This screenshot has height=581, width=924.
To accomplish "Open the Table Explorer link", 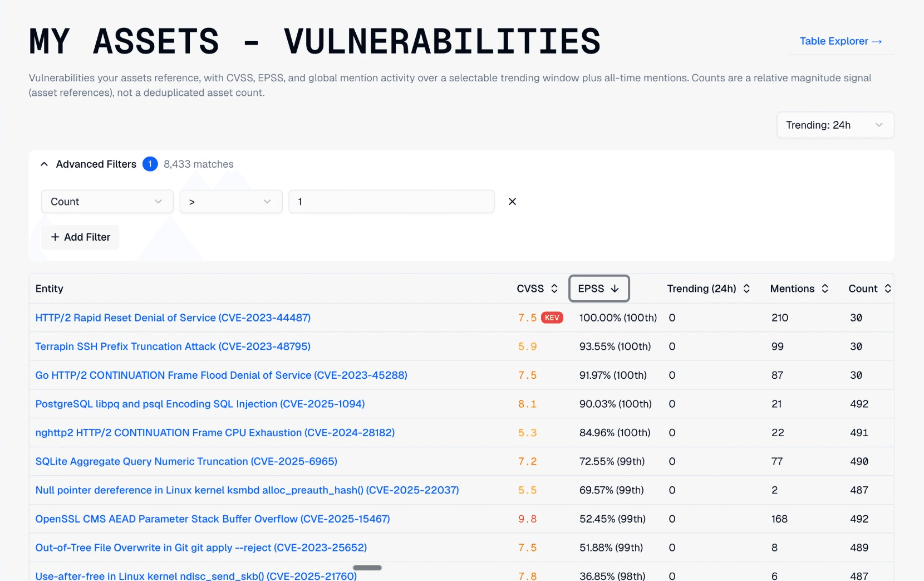I will pos(841,41).
